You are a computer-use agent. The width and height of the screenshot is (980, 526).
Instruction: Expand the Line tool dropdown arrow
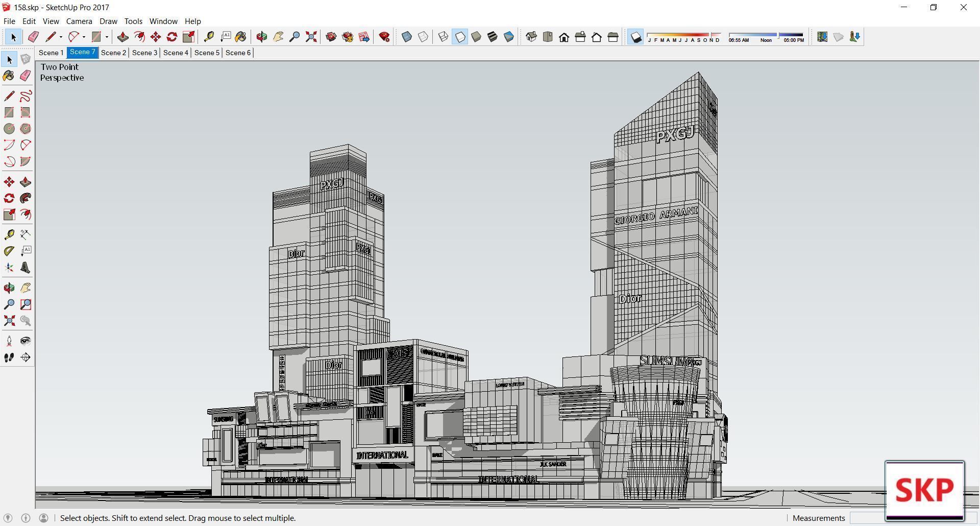[61, 37]
